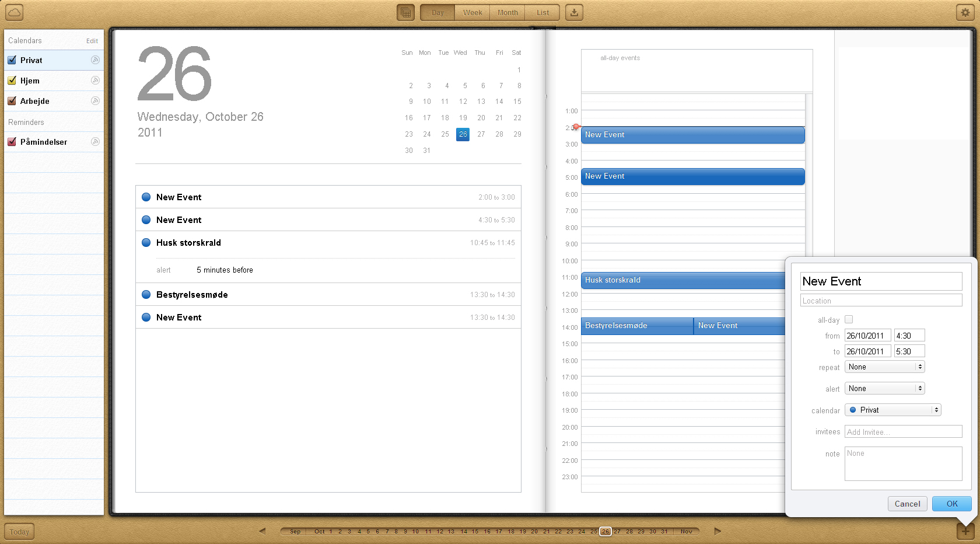Screen dimensions: 980x544
Task: Click the event title field
Action: (881, 281)
